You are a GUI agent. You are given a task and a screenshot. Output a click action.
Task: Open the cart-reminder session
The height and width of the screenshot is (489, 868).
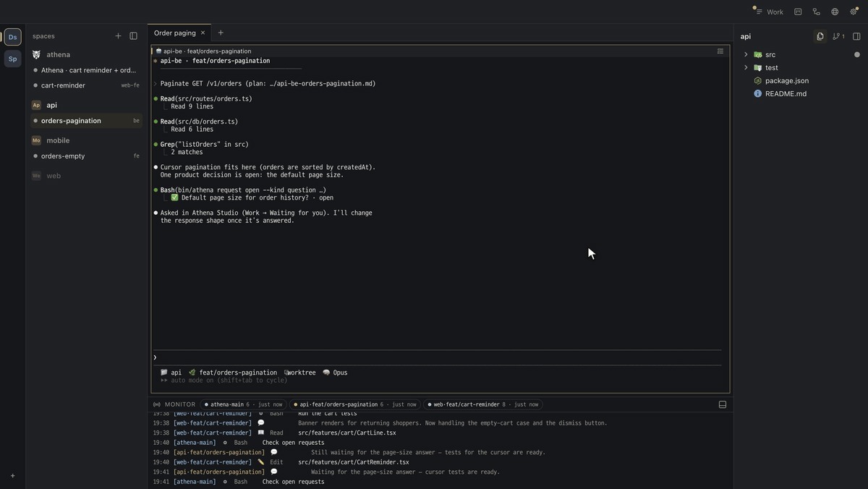(x=86, y=85)
